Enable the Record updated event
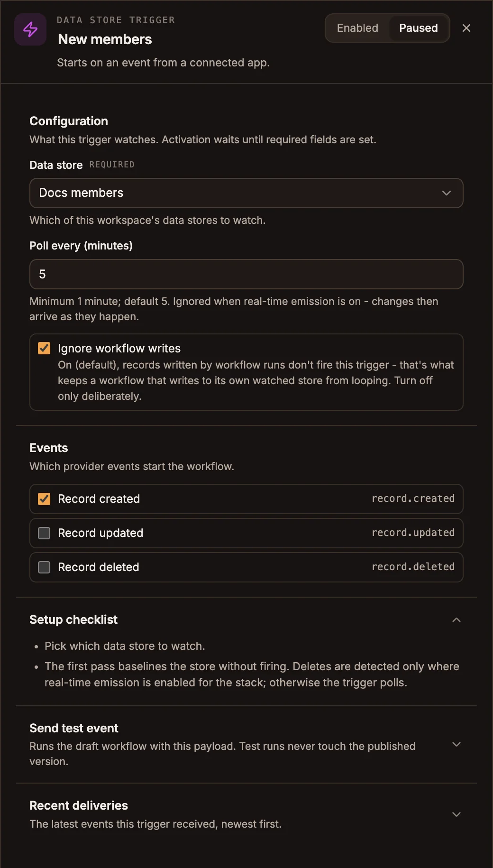The image size is (493, 868). (44, 533)
